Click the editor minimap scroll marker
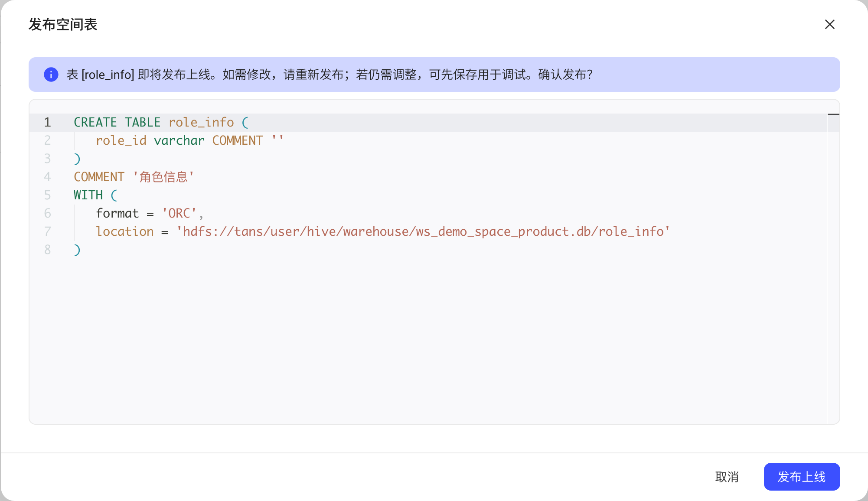This screenshot has width=868, height=501. click(833, 114)
